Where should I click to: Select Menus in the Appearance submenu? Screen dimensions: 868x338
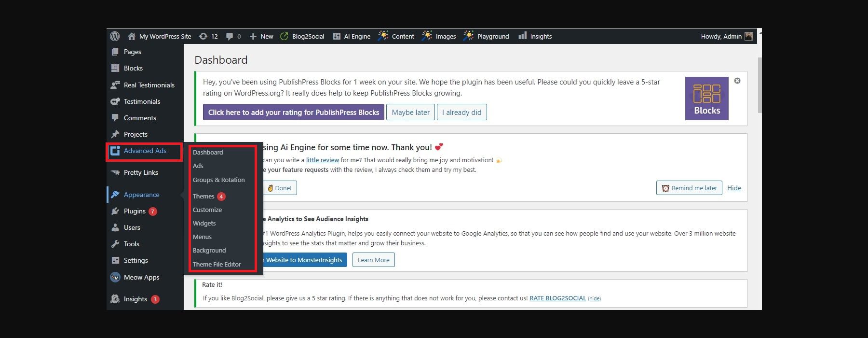pos(202,237)
